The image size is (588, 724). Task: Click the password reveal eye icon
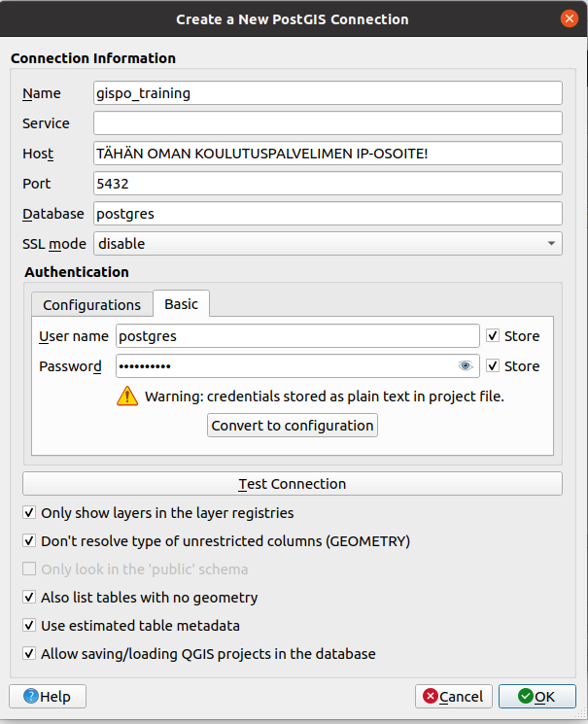click(x=466, y=366)
